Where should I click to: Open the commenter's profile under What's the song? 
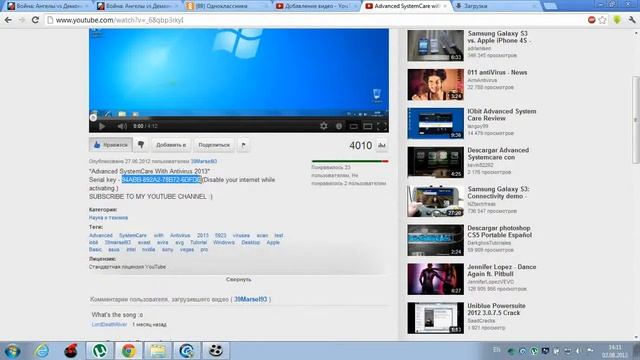pyautogui.click(x=109, y=324)
